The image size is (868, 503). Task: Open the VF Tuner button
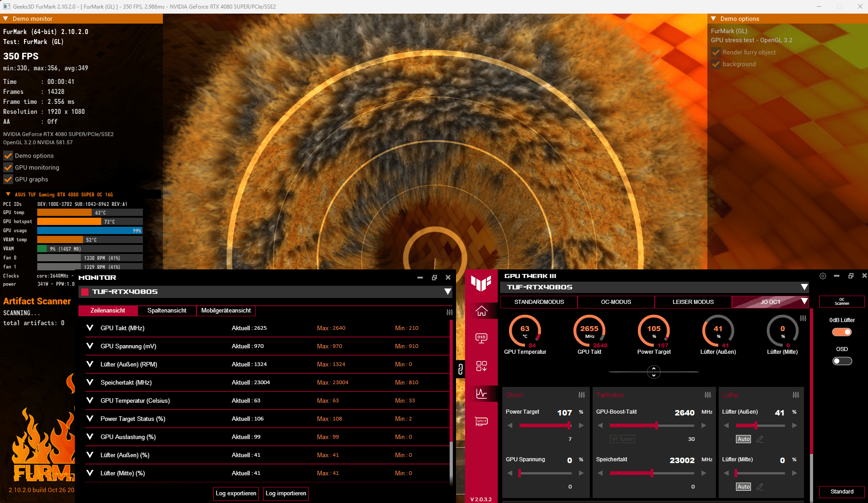tap(622, 439)
